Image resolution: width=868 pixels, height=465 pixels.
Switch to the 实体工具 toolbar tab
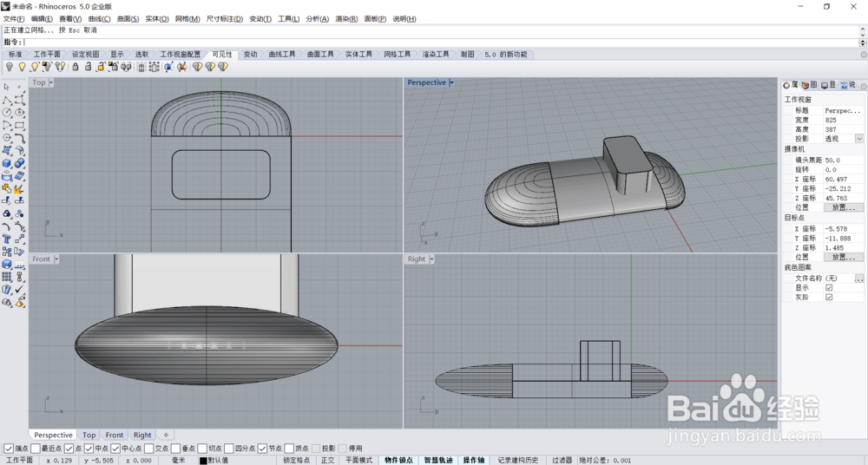(x=358, y=55)
